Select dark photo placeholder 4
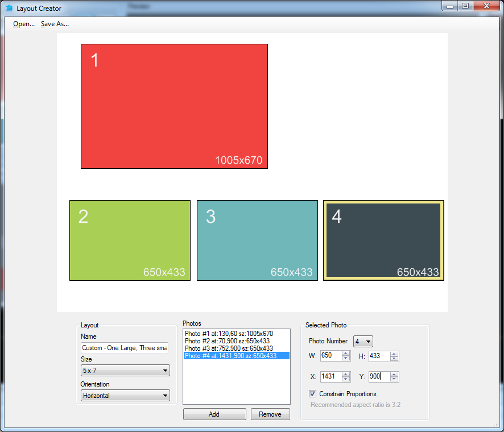 pyautogui.click(x=383, y=240)
